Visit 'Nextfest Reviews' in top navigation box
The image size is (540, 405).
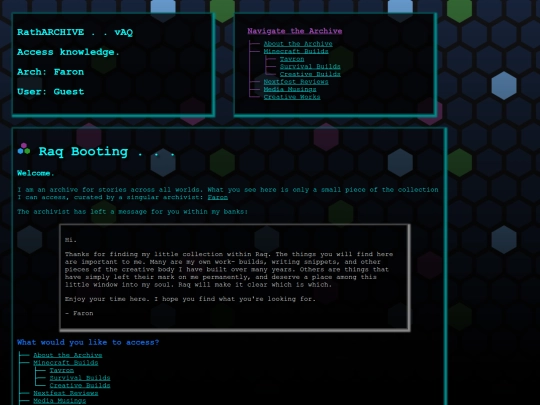(296, 82)
